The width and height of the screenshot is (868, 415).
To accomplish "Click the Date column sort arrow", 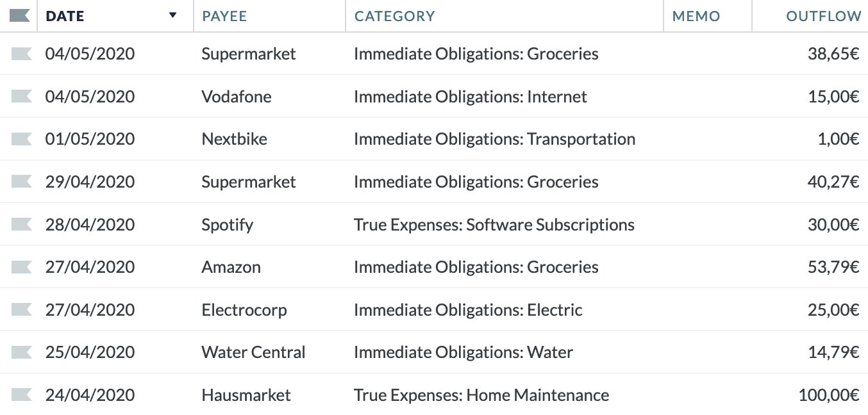I will click(172, 15).
